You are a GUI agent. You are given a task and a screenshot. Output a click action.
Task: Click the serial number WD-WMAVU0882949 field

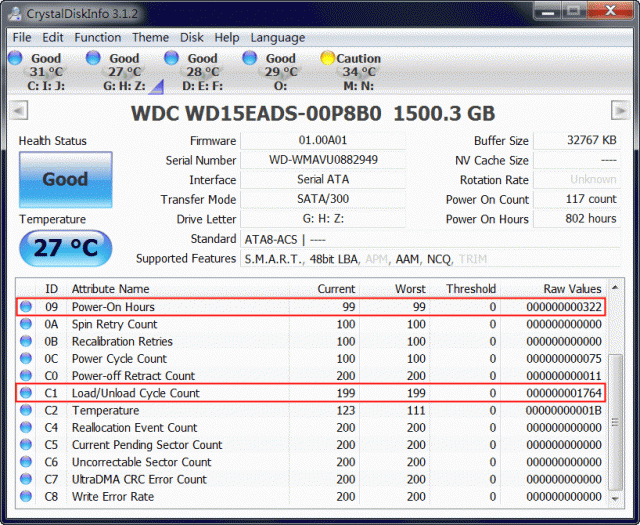click(x=322, y=160)
